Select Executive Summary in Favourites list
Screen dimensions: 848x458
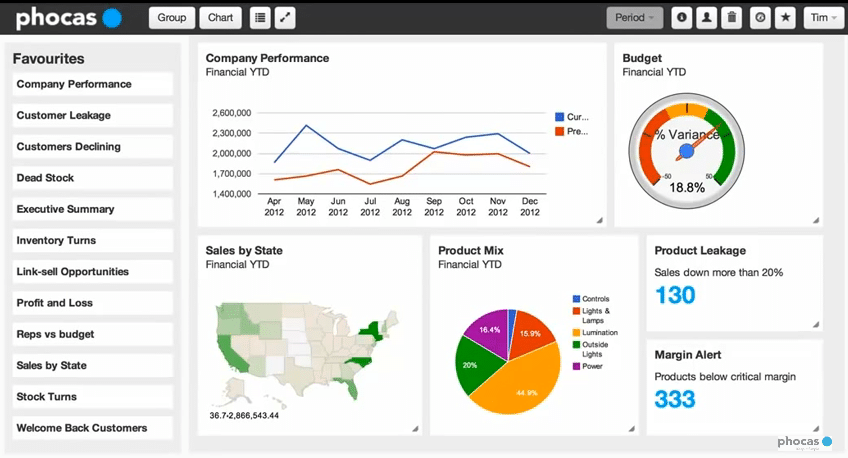point(66,210)
